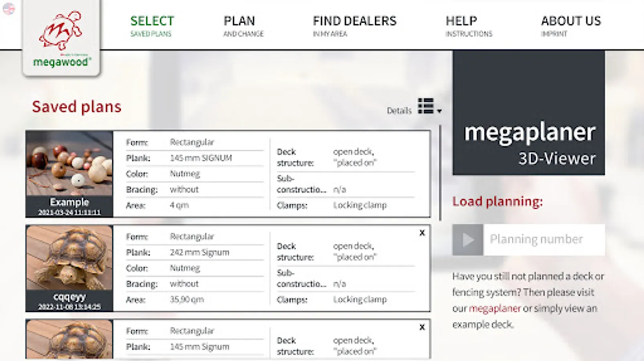Image resolution: width=644 pixels, height=361 pixels.
Task: Remove the third saved plan with X
Action: coord(422,327)
